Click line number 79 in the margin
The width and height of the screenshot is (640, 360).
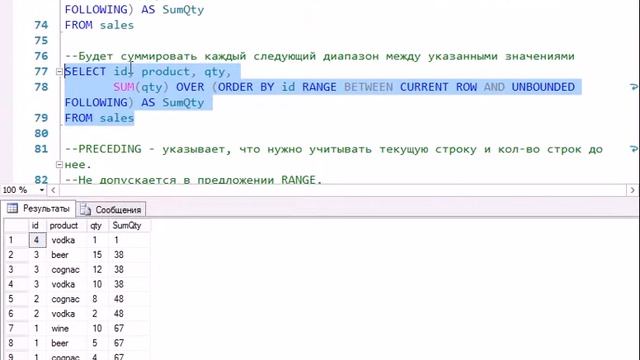[41, 118]
